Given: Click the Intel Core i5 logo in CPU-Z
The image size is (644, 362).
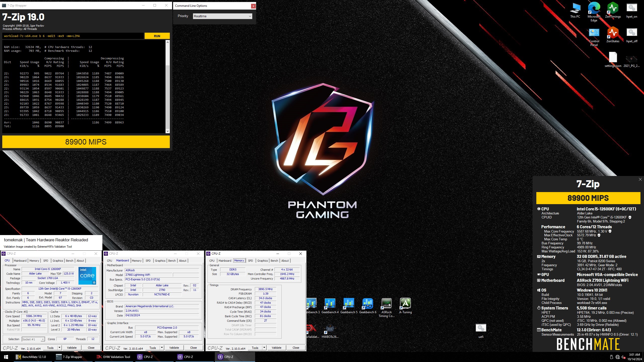Looking at the screenshot, I should (87, 276).
